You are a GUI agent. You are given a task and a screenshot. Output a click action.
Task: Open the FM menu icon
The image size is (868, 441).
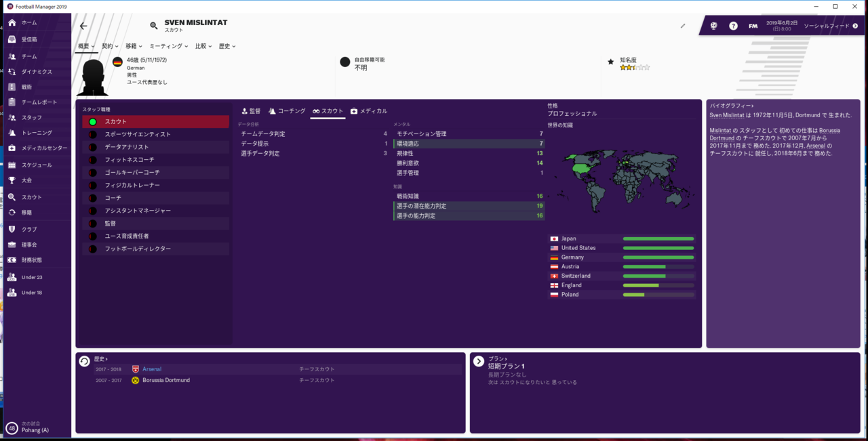coord(753,26)
